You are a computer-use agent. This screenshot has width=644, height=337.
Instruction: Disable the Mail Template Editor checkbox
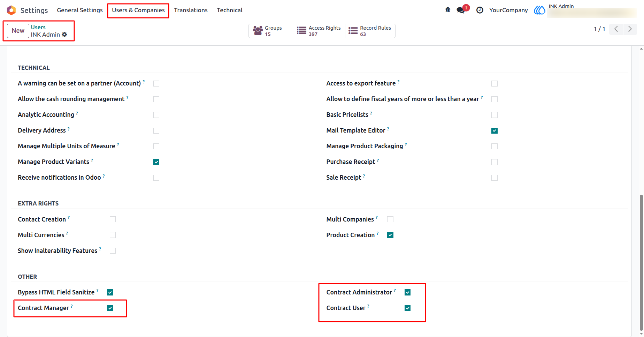(x=495, y=130)
